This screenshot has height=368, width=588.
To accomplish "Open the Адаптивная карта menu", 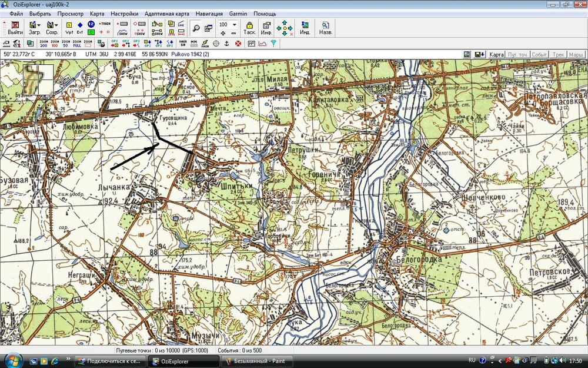I will click(x=167, y=14).
